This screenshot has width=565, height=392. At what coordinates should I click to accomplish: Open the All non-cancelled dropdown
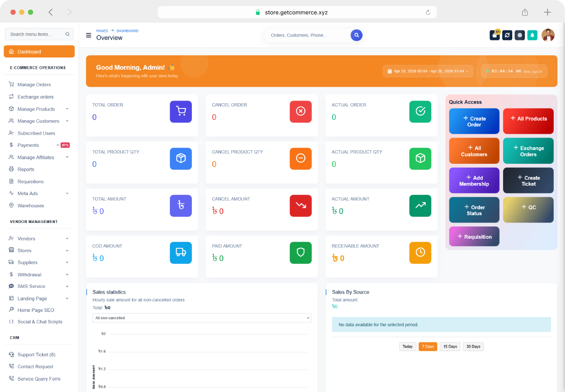[202, 318]
